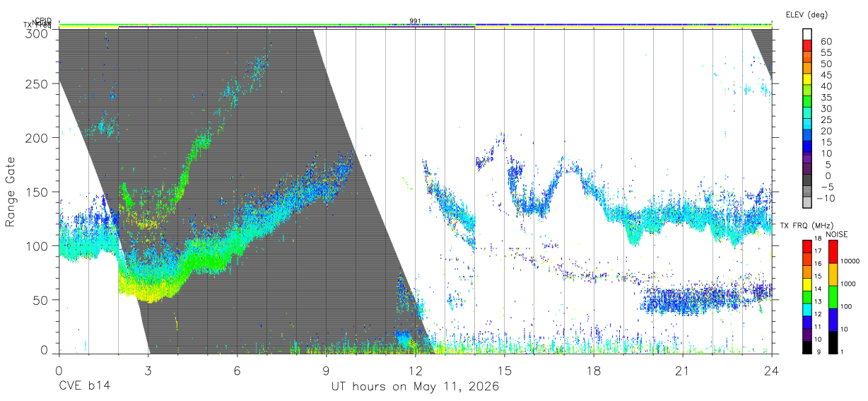Click x-axis tick label '21'
This screenshot has height=401, width=868.
(x=683, y=371)
